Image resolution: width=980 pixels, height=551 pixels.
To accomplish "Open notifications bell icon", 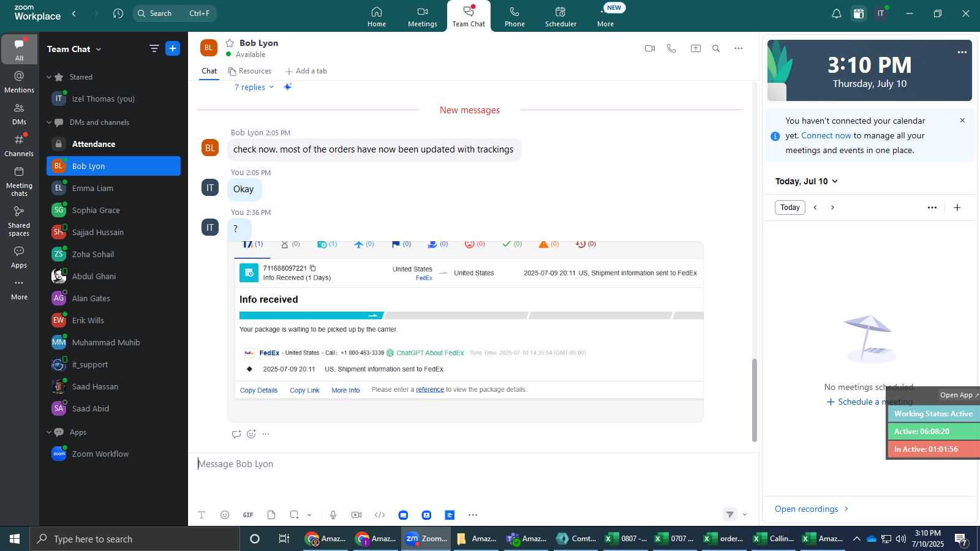I will pyautogui.click(x=837, y=13).
